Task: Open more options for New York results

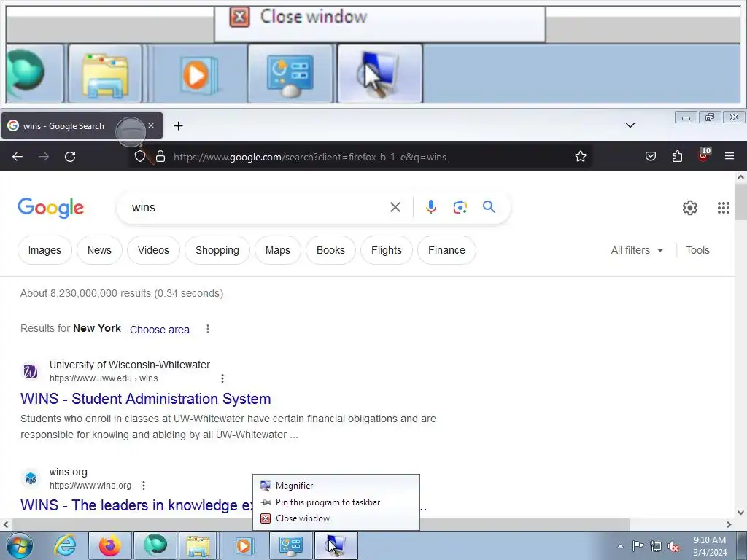Action: click(208, 329)
